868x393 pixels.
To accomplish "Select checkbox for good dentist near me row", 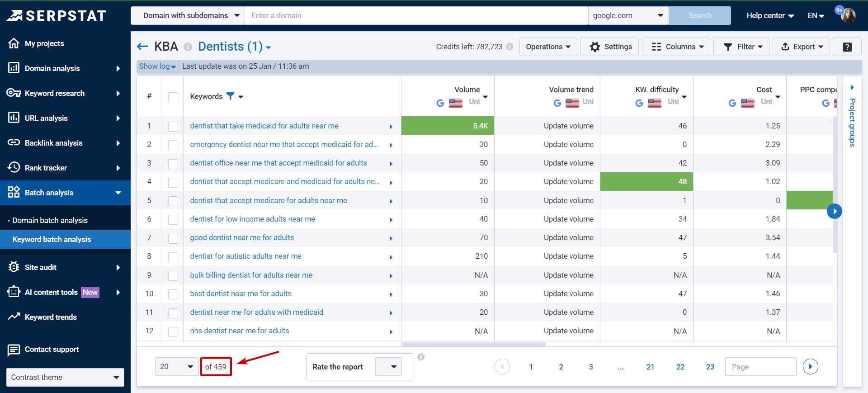I will click(173, 238).
